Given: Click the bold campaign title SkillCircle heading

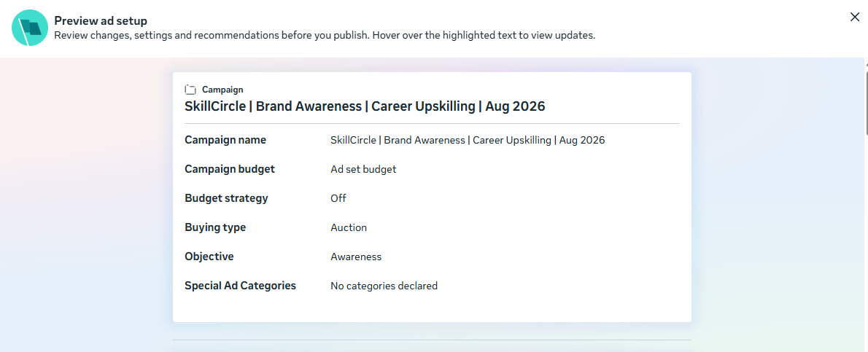Looking at the screenshot, I should (x=365, y=106).
